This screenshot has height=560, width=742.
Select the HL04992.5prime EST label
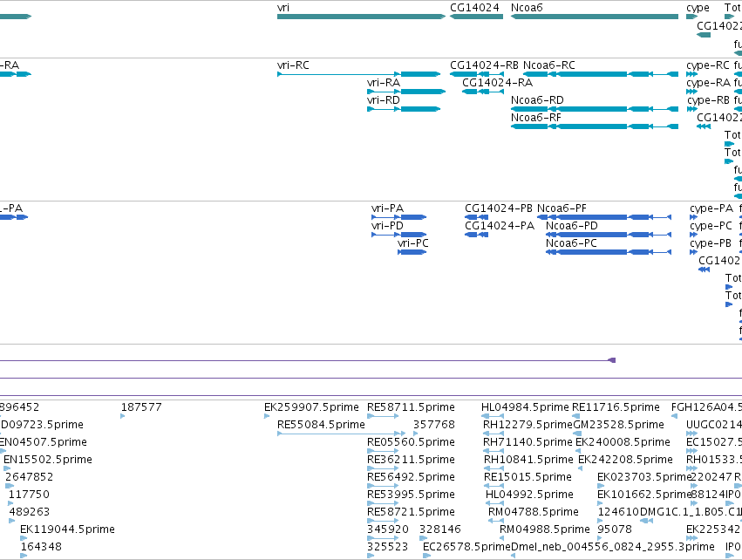pos(529,495)
